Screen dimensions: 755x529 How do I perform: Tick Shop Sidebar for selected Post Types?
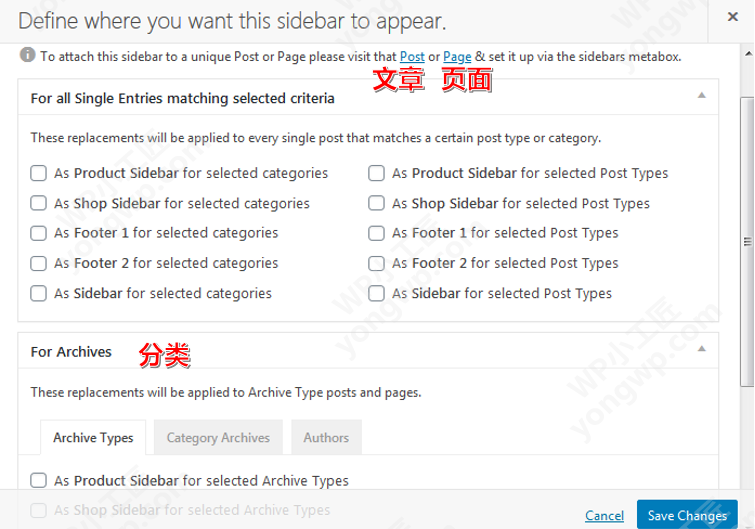pos(377,203)
